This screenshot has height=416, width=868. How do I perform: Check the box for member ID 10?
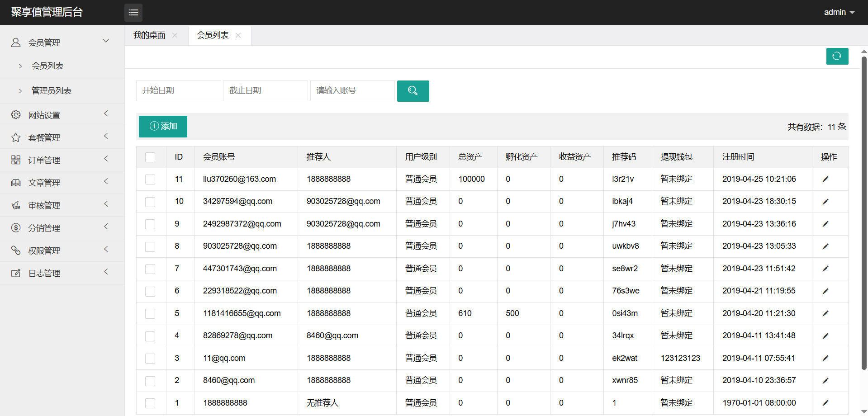(x=150, y=202)
